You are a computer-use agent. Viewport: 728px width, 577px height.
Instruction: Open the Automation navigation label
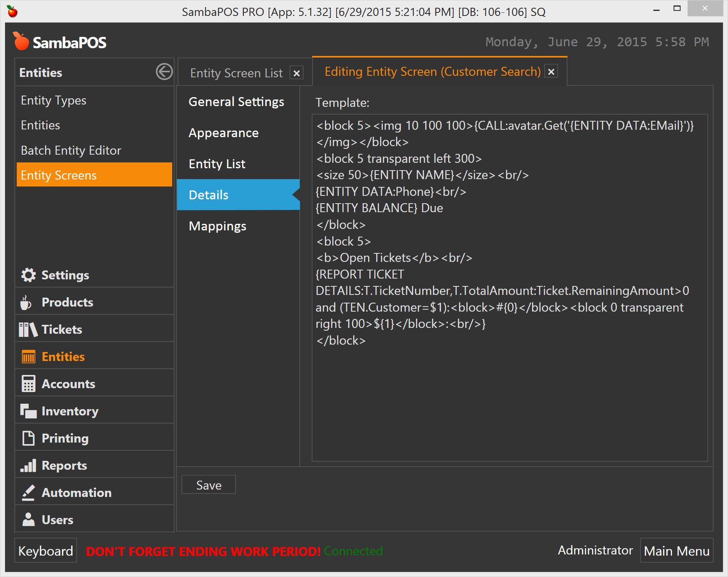click(77, 493)
